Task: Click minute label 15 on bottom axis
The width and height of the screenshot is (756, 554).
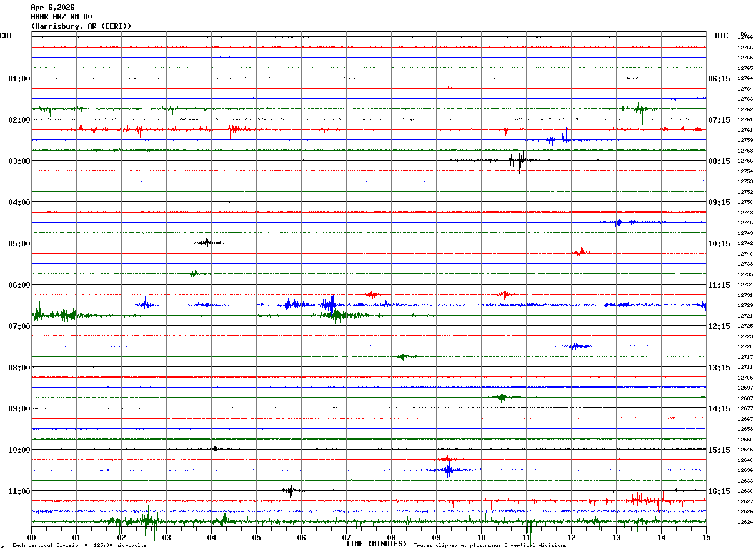Action: [x=705, y=537]
